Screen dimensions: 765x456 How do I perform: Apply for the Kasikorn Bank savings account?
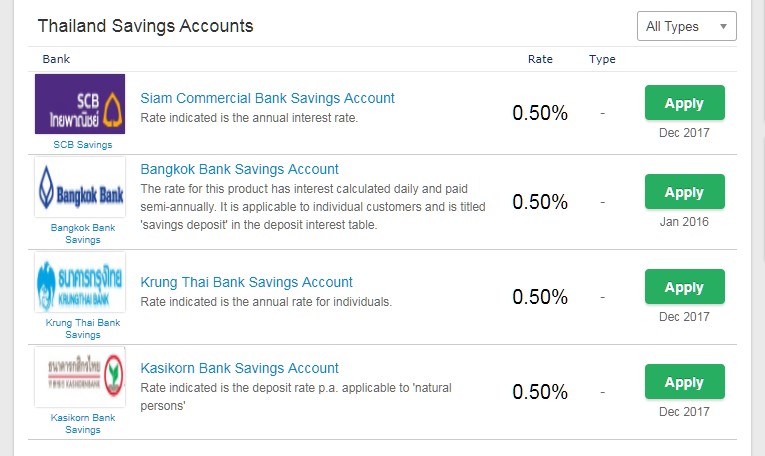pyautogui.click(x=684, y=382)
